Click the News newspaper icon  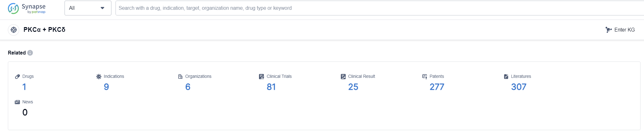[17, 102]
